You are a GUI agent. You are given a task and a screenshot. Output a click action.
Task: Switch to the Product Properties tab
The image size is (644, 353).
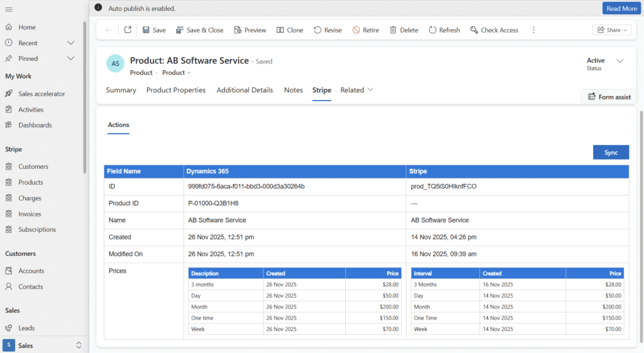pos(176,90)
